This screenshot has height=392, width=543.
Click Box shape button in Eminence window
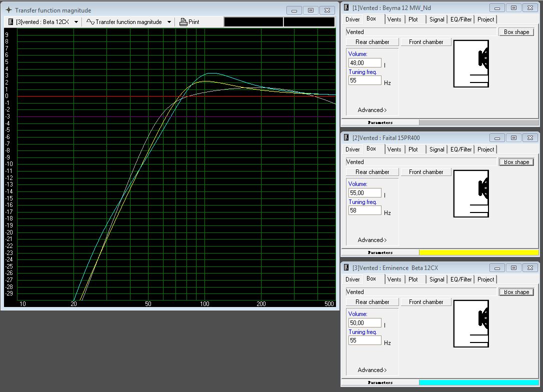click(516, 291)
